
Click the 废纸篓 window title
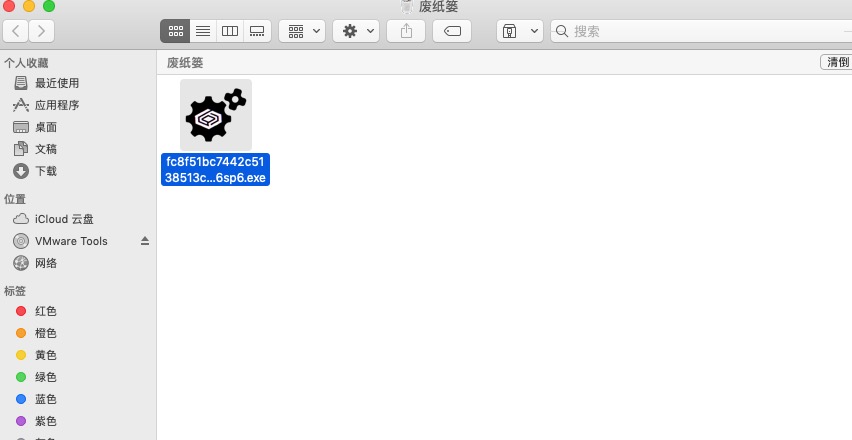[x=438, y=7]
